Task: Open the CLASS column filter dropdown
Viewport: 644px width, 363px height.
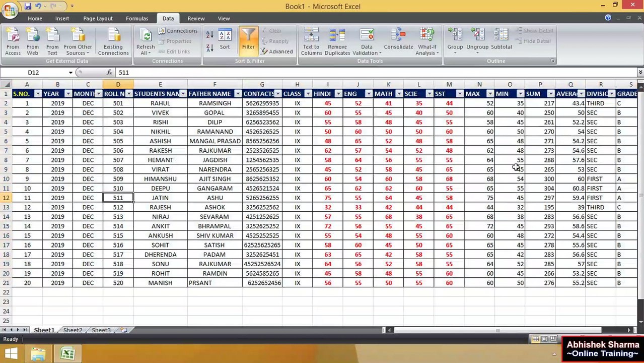Action: (308, 94)
